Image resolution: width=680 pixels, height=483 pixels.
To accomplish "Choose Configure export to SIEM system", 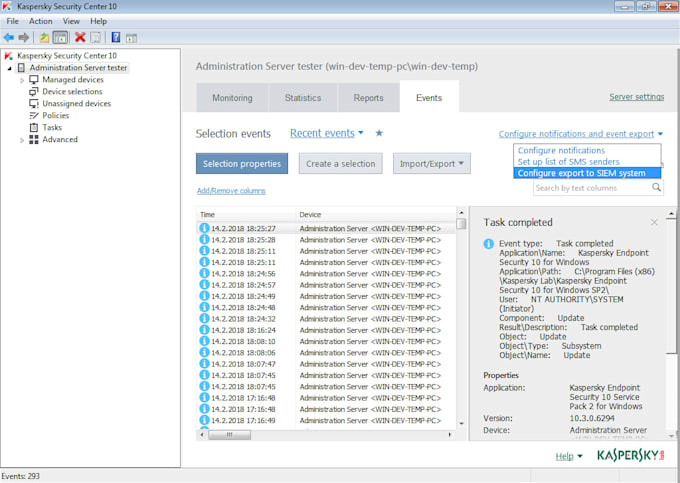I will 587,173.
